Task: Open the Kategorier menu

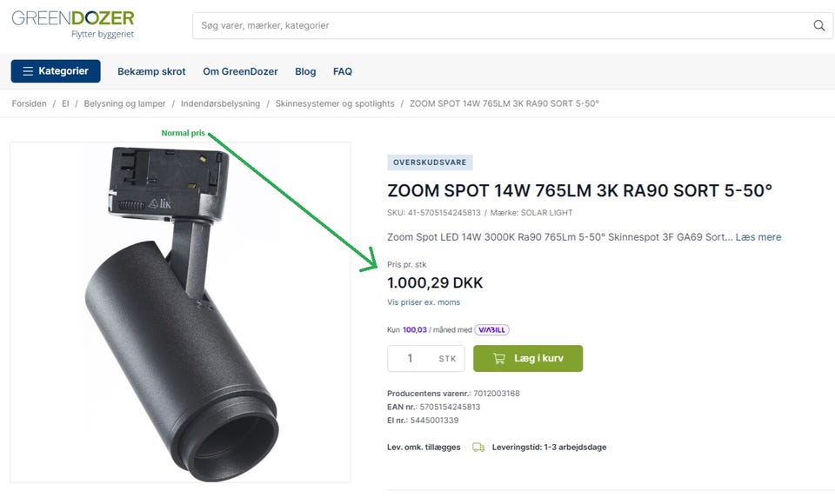Action: [56, 71]
